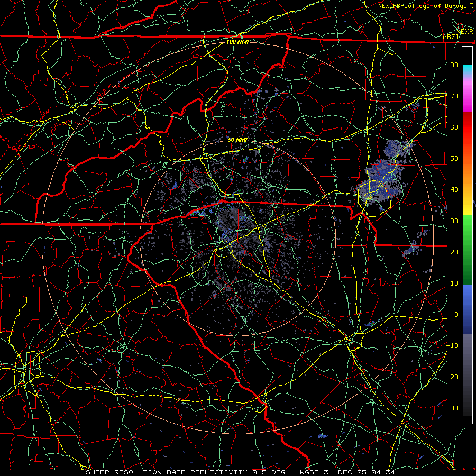Select the 100 NMI range ring label
476x476 pixels.
[237, 42]
